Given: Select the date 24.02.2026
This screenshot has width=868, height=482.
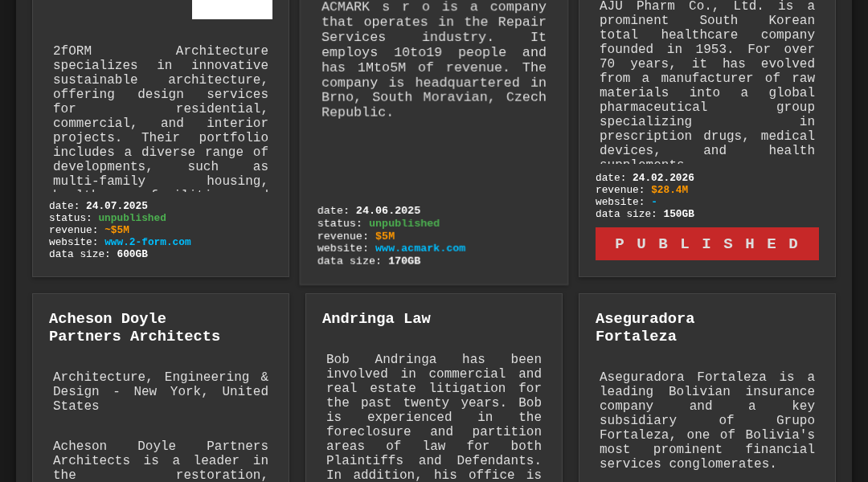Looking at the screenshot, I should point(663,177).
